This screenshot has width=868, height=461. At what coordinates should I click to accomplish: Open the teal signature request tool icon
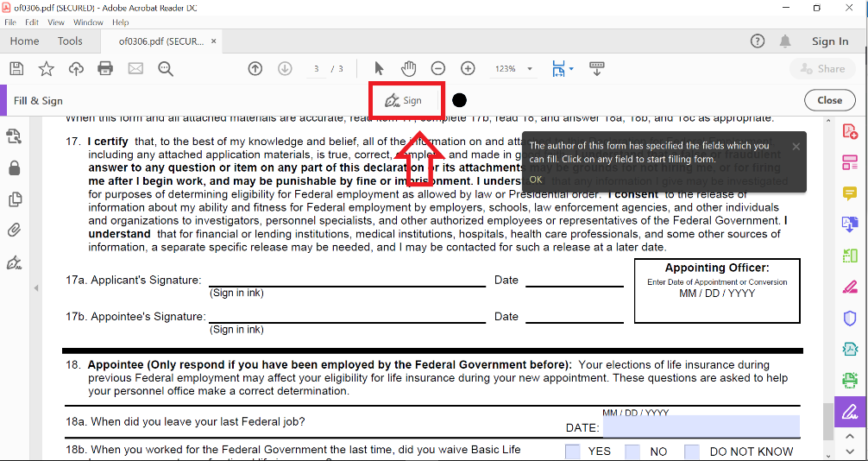[x=850, y=349]
